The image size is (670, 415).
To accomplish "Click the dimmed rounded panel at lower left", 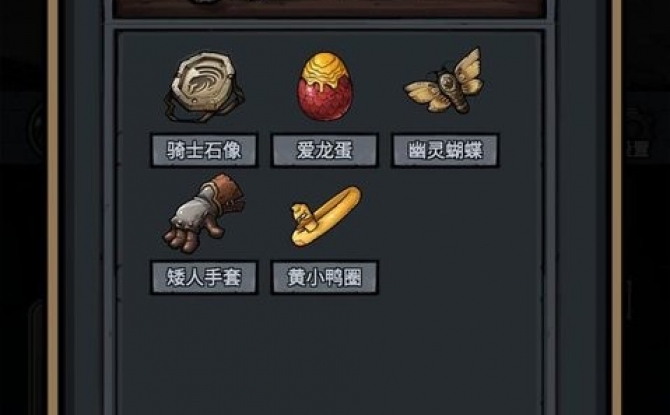I will (38, 357).
